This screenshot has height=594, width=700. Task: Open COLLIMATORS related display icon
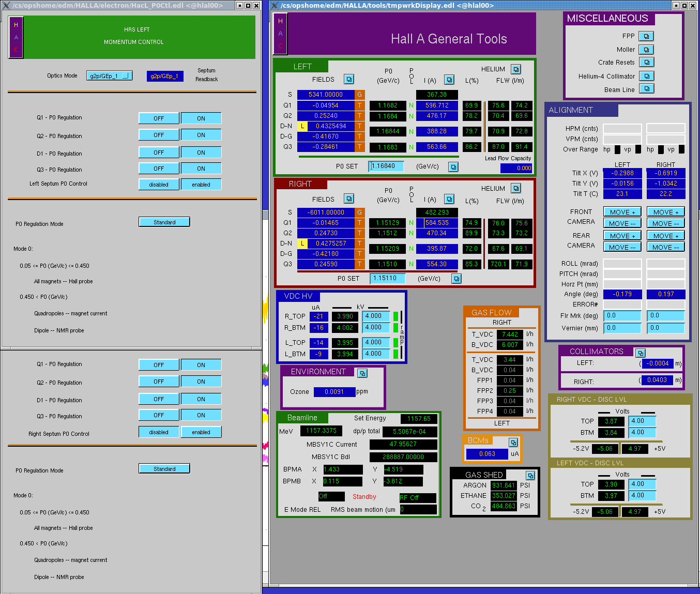640,353
